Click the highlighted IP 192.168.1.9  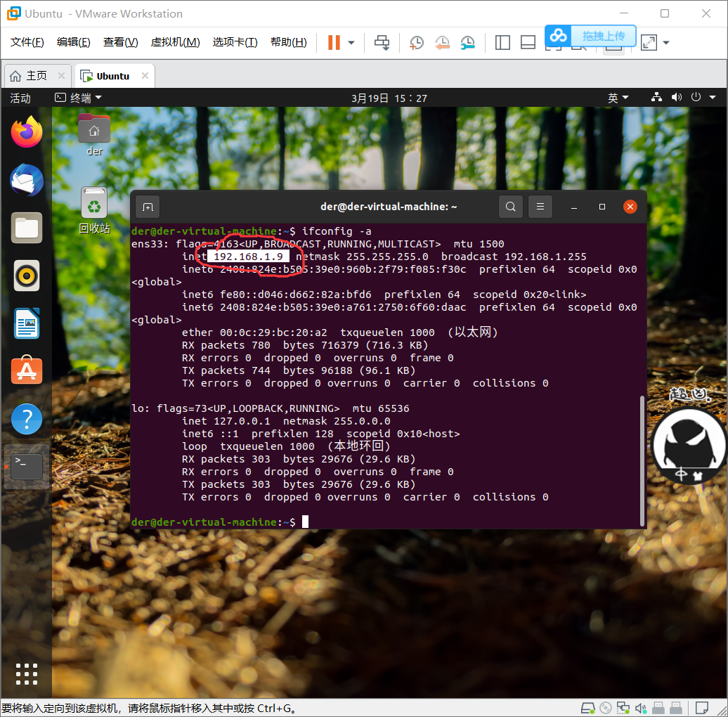[248, 257]
